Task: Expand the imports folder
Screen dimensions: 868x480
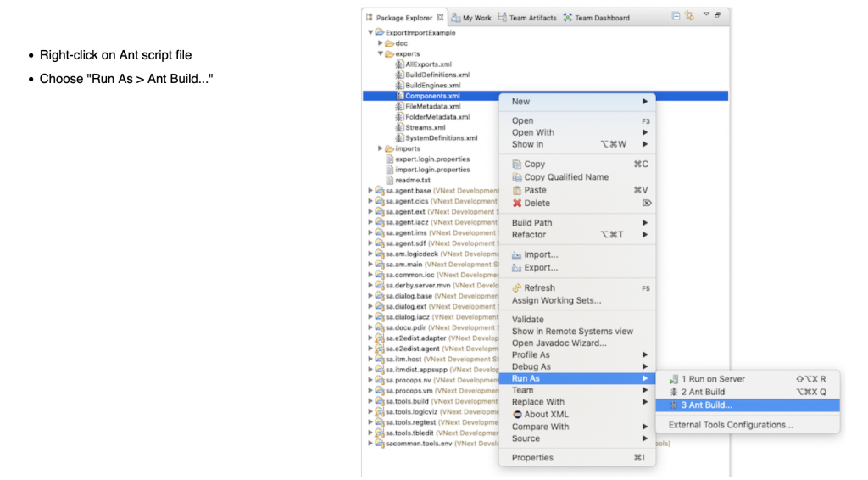Action: point(381,148)
